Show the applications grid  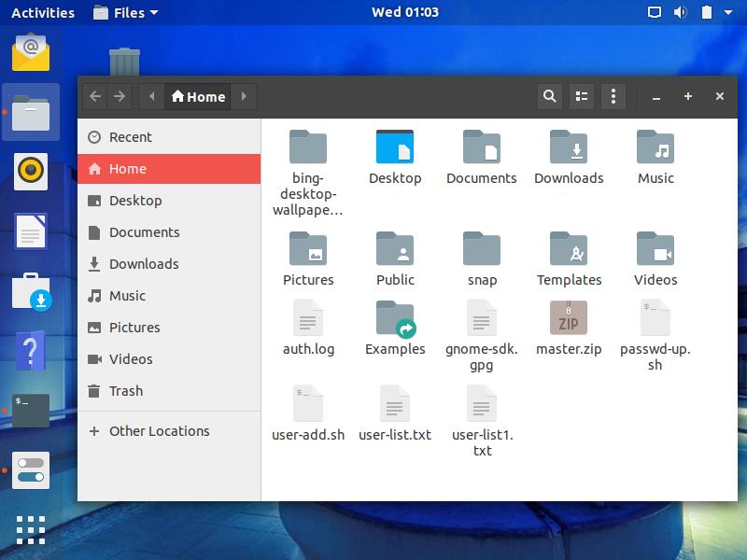point(31,529)
